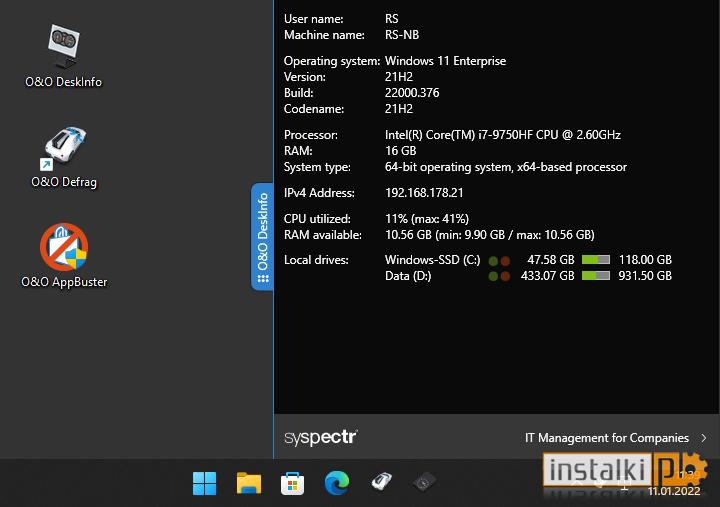Click the CPU utilized 11% value

[427, 219]
